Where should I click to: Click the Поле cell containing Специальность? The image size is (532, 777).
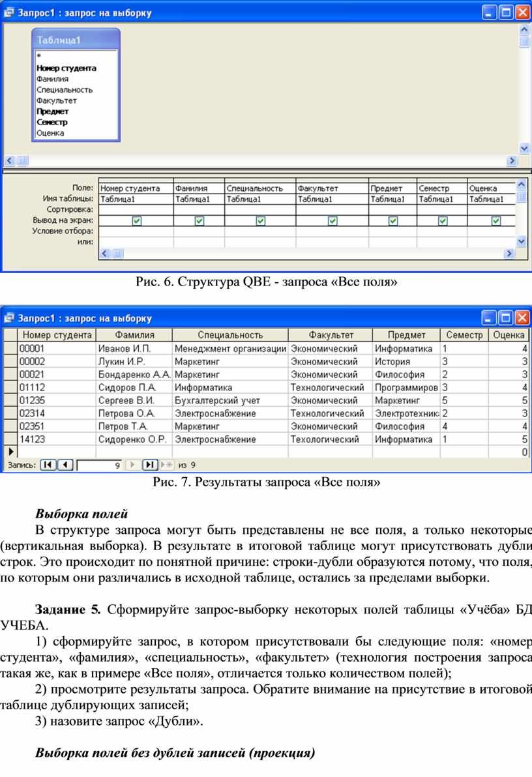pos(259,188)
